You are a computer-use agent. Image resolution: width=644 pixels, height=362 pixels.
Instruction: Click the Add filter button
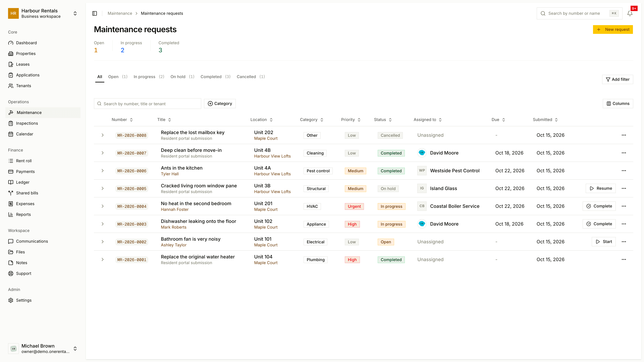(618, 79)
